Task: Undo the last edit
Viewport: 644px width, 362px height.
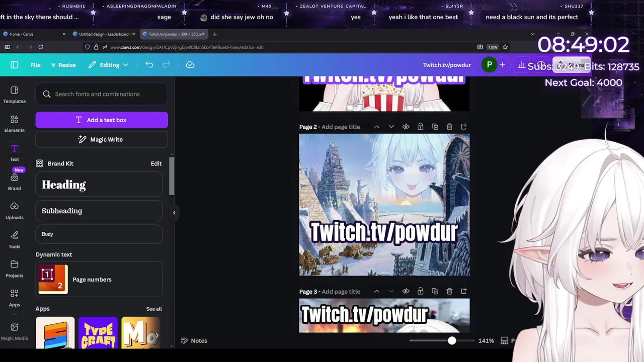Action: point(149,65)
